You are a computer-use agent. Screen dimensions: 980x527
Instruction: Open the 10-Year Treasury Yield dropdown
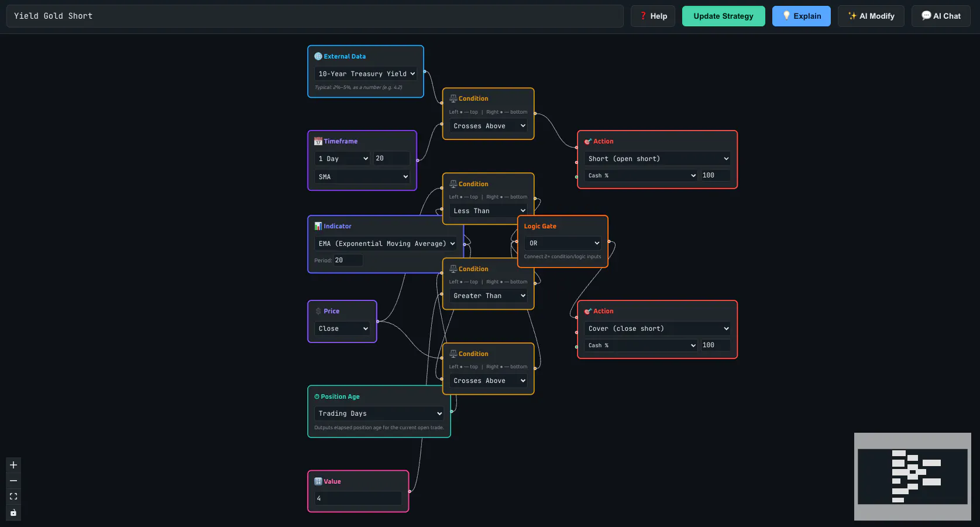pyautogui.click(x=366, y=74)
